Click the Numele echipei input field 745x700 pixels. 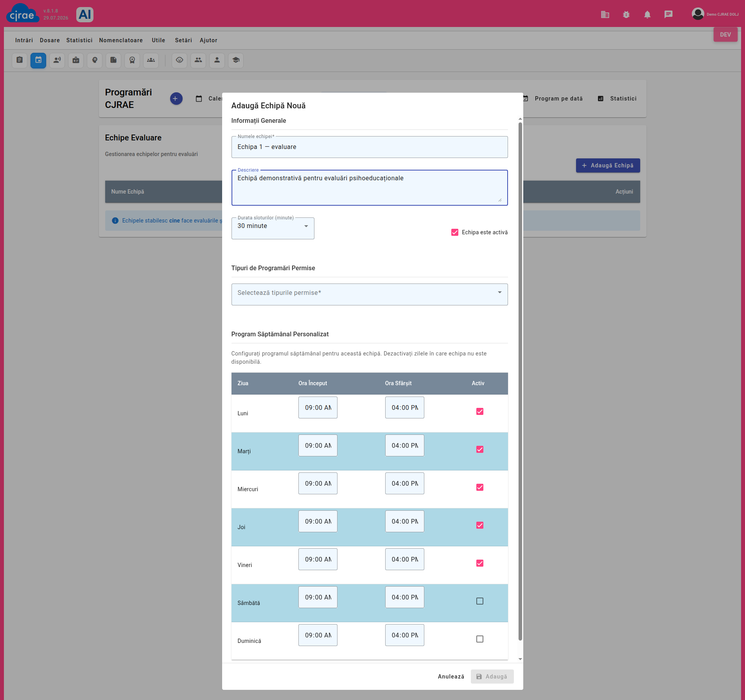[x=370, y=147]
